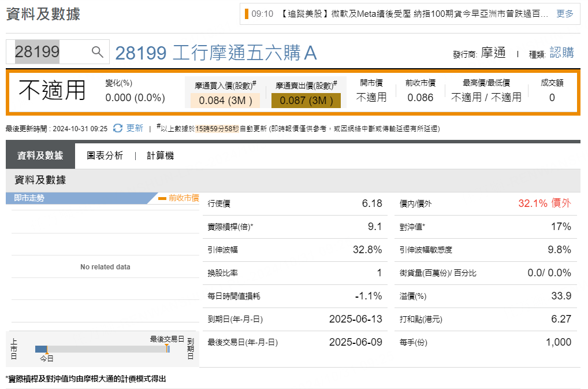Viewport: 588px width, 389px height.
Task: Click the 最後交易日 marker on the timeline
Action: point(167,339)
